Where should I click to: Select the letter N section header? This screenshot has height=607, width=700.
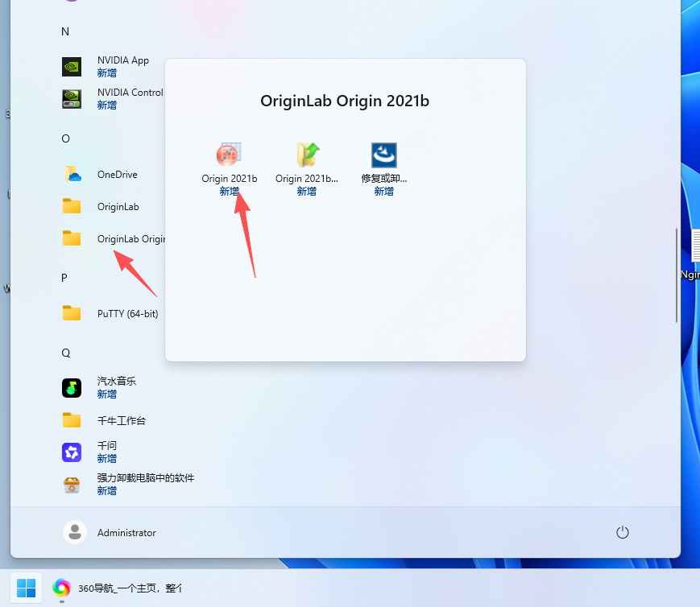pos(65,31)
